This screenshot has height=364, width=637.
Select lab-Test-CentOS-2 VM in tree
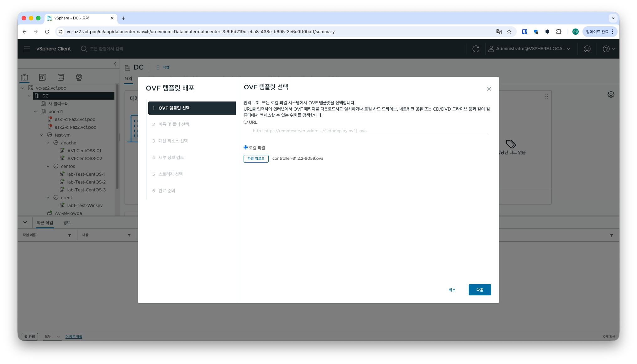[x=86, y=182]
